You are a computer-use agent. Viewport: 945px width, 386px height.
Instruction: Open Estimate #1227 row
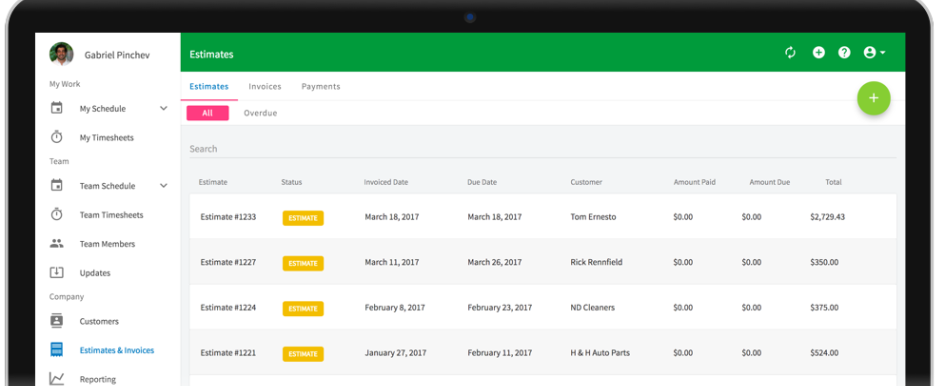click(542, 262)
